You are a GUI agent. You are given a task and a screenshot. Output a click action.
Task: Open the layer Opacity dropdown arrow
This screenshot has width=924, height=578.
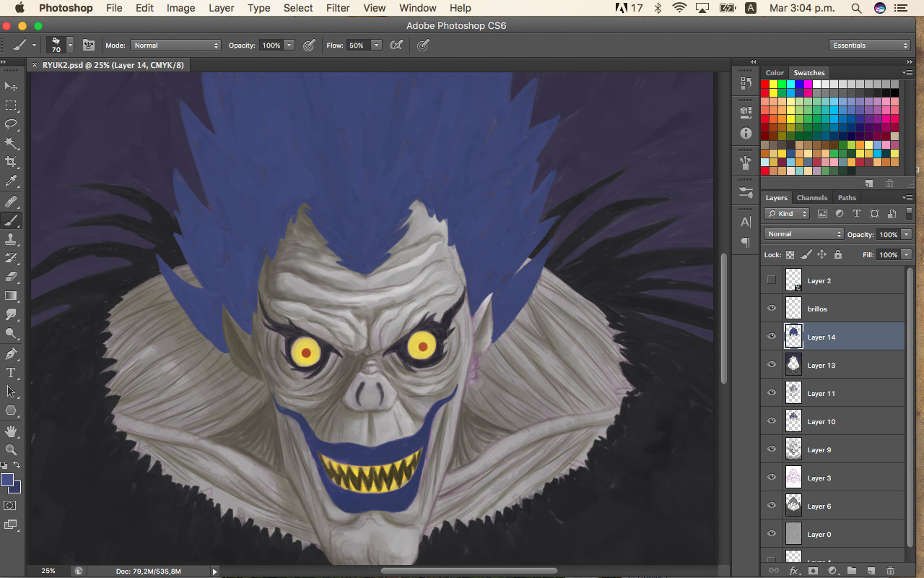(906, 234)
